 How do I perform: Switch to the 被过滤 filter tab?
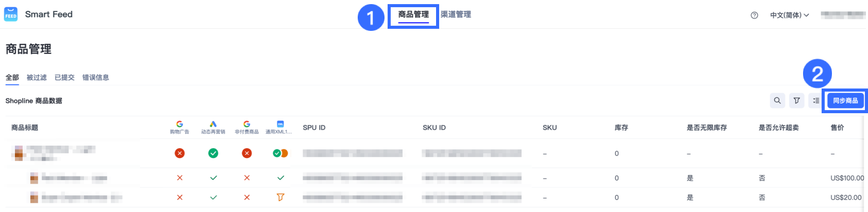pos(37,78)
